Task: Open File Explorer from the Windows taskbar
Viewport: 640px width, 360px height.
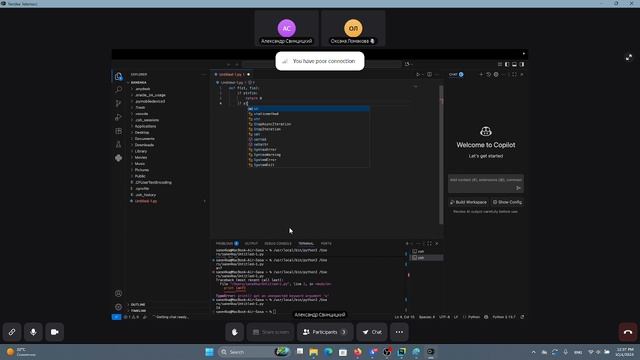Action: [x=313, y=352]
